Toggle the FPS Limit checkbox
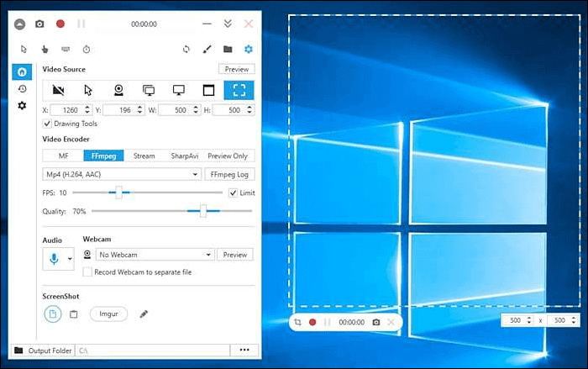The width and height of the screenshot is (588, 369). pyautogui.click(x=233, y=192)
